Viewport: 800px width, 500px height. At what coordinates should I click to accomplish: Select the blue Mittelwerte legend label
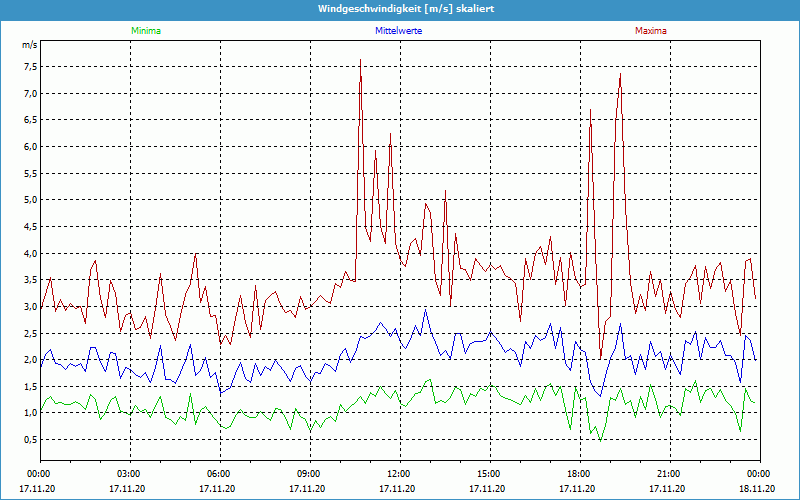[x=398, y=31]
